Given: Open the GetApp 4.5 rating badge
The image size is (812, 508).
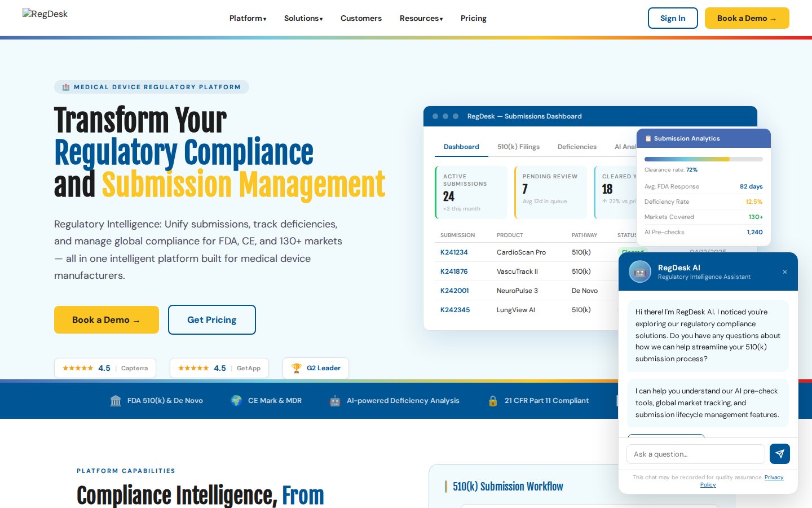Looking at the screenshot, I should click(x=219, y=368).
